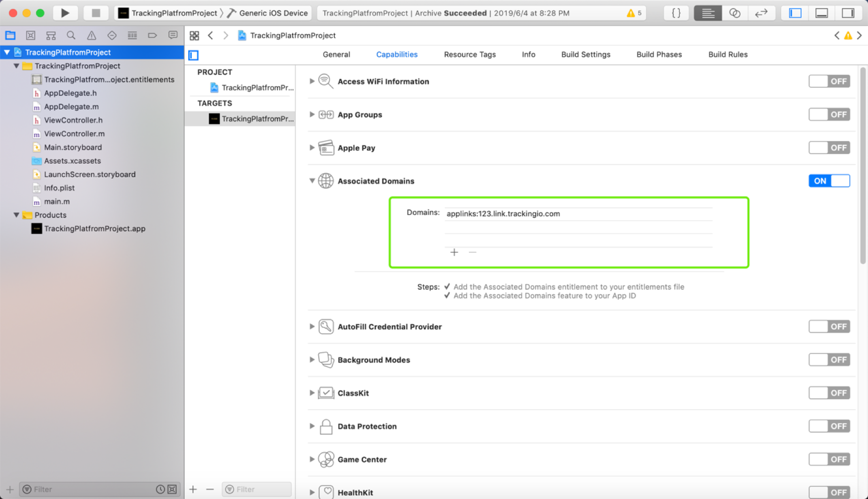Expand the ClassKit section

coord(312,393)
